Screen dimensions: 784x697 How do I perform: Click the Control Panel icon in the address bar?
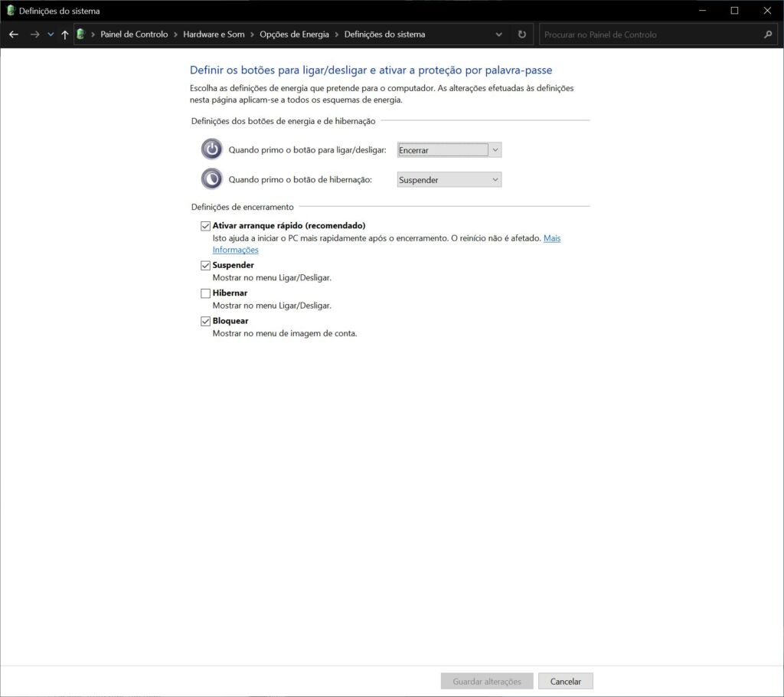80,34
